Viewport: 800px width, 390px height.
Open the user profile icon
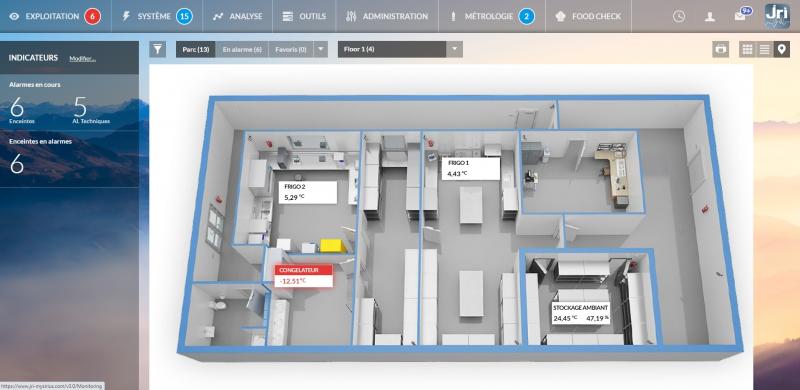point(709,16)
